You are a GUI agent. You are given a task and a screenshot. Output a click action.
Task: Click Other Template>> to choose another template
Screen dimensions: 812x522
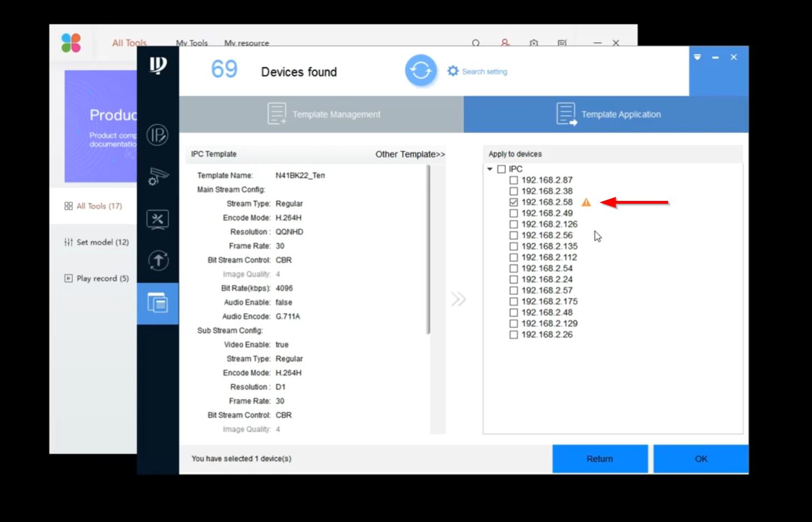(410, 154)
